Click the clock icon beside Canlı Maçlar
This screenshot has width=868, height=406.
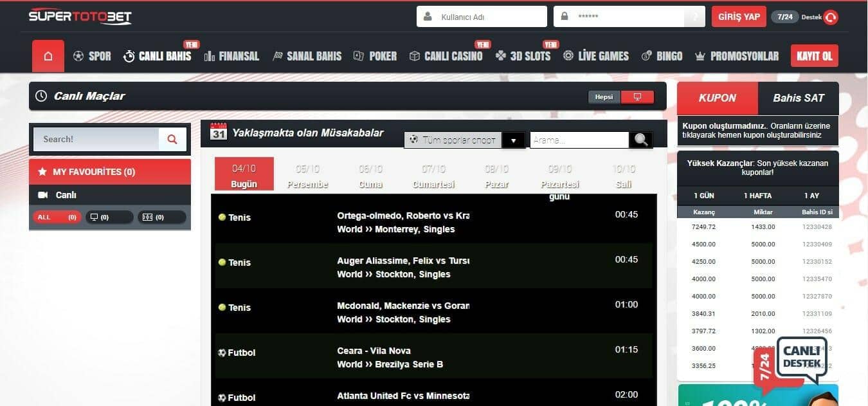click(x=41, y=96)
